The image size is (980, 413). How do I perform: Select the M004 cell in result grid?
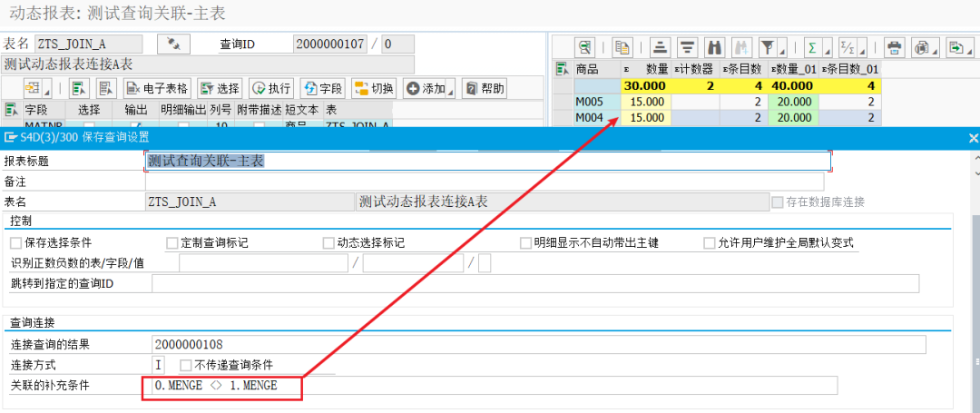pyautogui.click(x=597, y=117)
